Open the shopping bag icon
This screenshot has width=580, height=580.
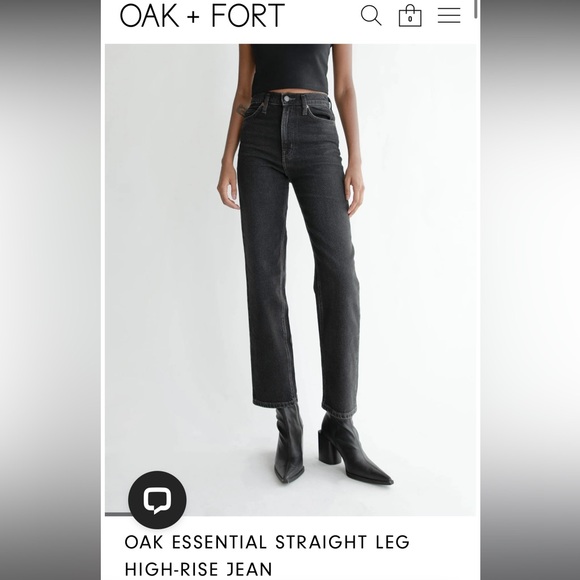tap(410, 15)
